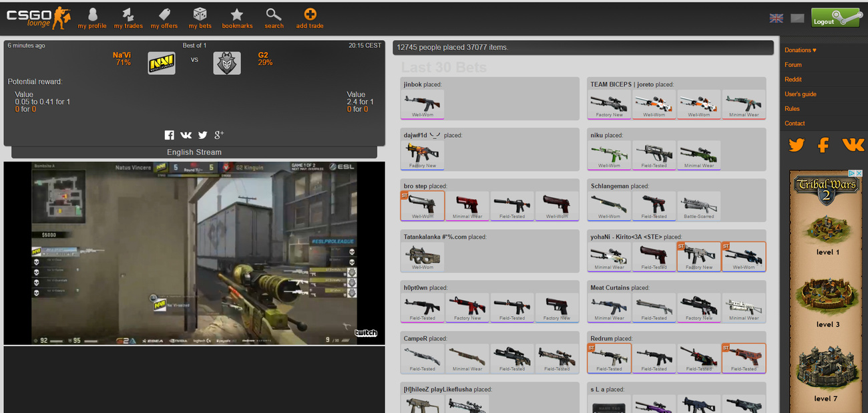
Task: Click Meat Curtains' rightmost Minimal Wear item
Action: (744, 307)
